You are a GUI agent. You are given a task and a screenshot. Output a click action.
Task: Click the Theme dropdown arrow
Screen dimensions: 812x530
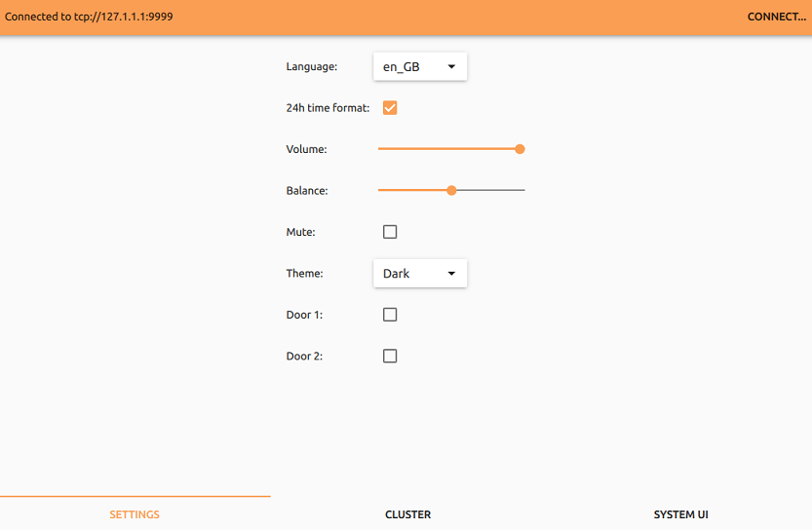coord(451,274)
